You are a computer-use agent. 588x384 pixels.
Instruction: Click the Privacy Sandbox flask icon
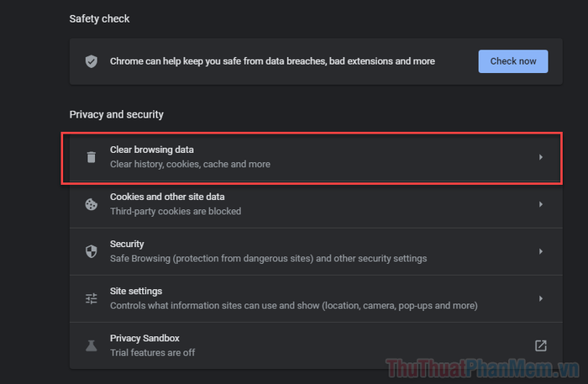coord(91,345)
